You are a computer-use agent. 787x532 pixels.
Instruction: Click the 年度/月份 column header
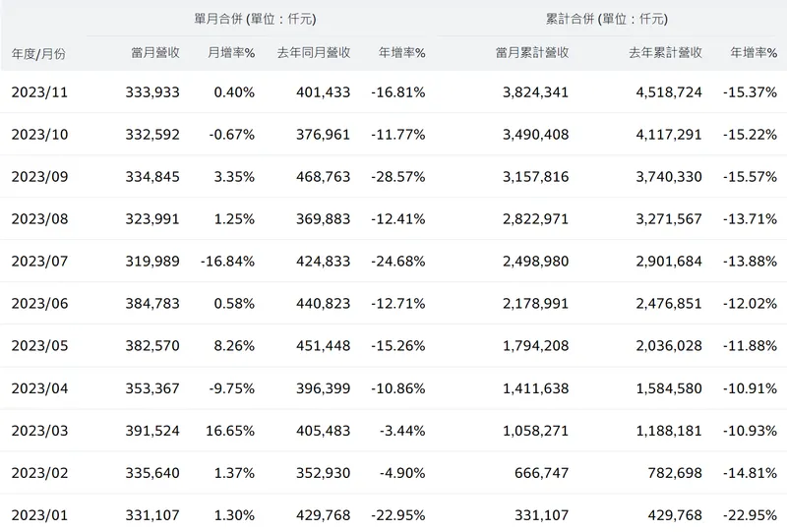[x=39, y=53]
